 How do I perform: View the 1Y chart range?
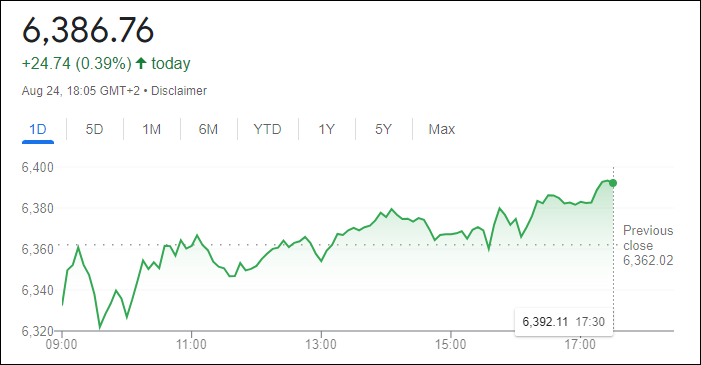[326, 129]
